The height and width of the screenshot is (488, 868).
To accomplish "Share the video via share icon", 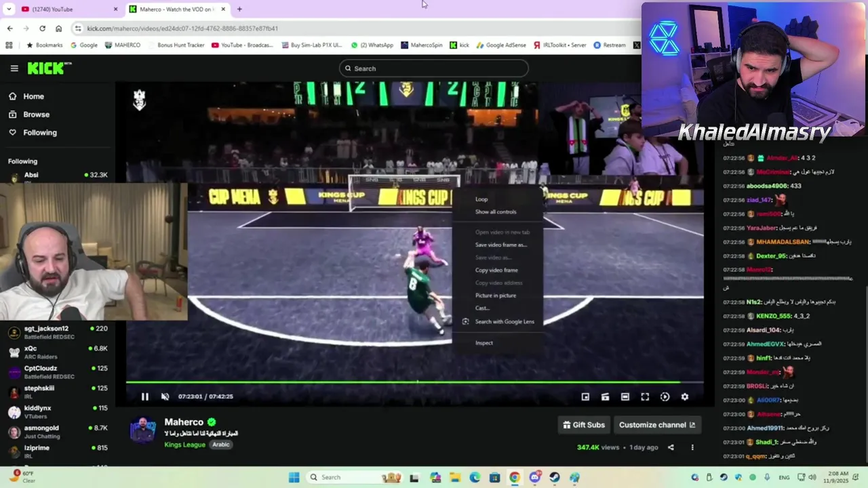I will pos(671,447).
